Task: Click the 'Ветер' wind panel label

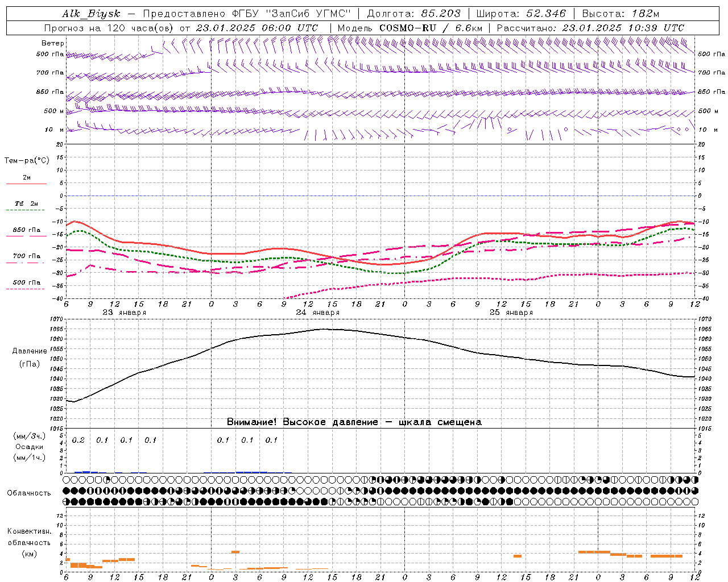Action: click(53, 43)
